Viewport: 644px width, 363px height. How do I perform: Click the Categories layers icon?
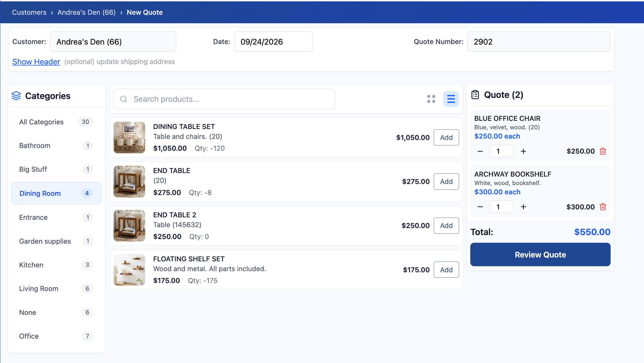point(16,96)
